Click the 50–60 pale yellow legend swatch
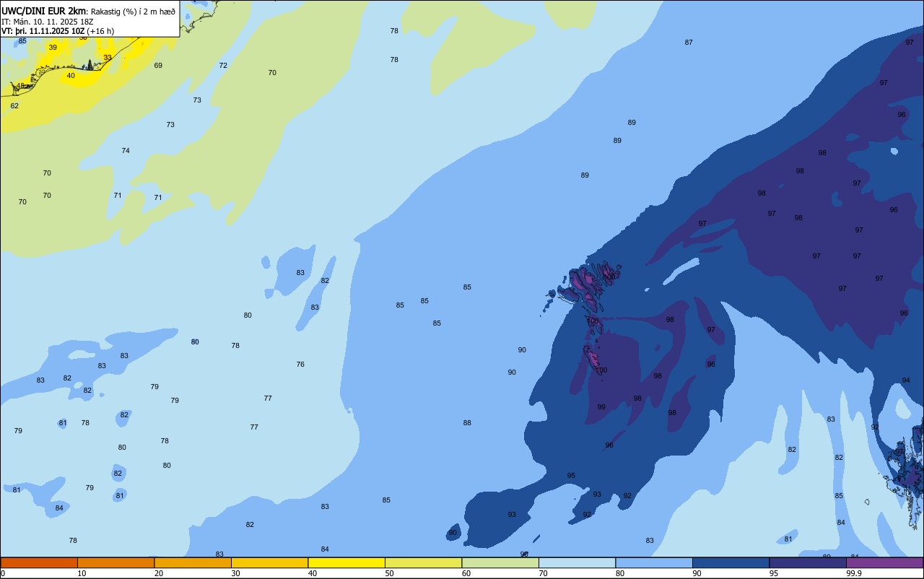This screenshot has height=579, width=924. [x=423, y=562]
